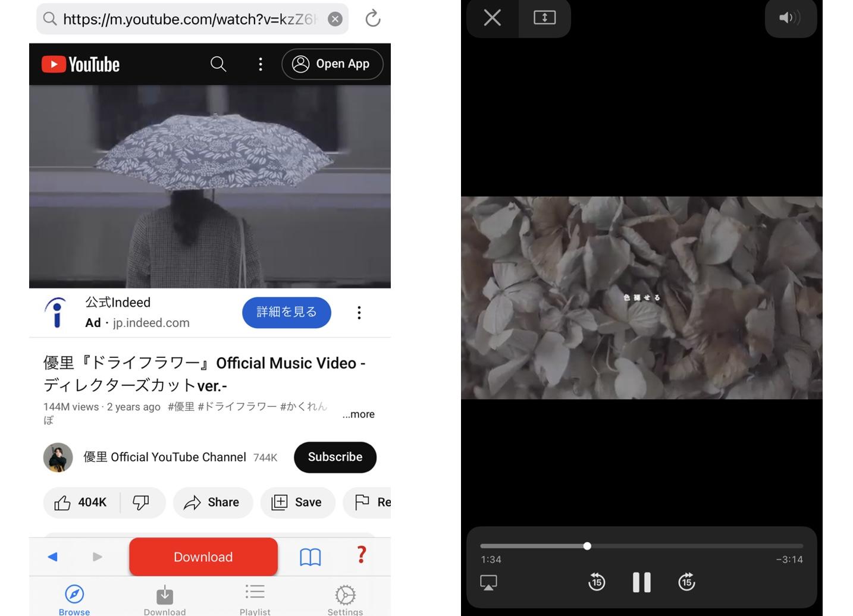This screenshot has height=616, width=853.
Task: Click elapsed time 1:34
Action: (x=491, y=560)
